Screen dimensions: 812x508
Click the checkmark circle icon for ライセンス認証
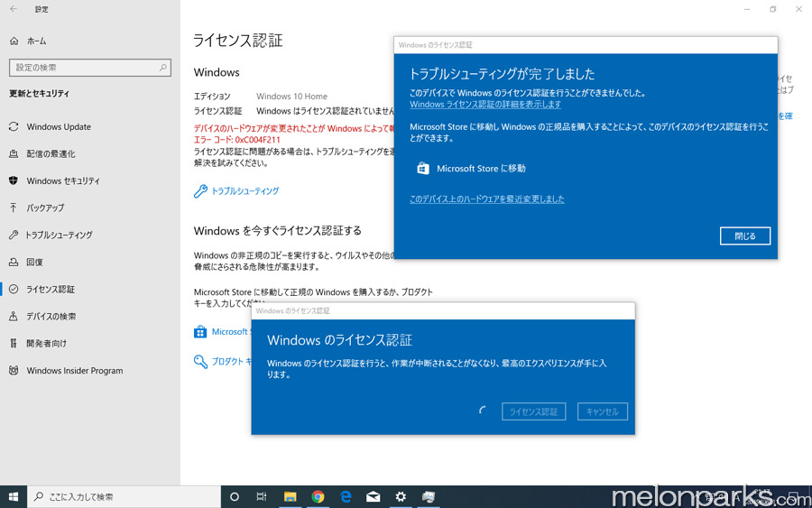pyautogui.click(x=14, y=289)
